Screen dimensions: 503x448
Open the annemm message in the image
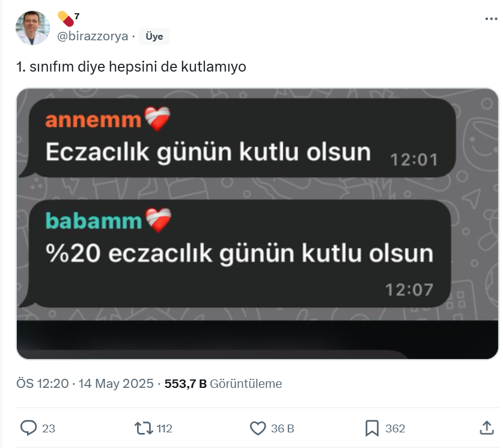(238, 138)
